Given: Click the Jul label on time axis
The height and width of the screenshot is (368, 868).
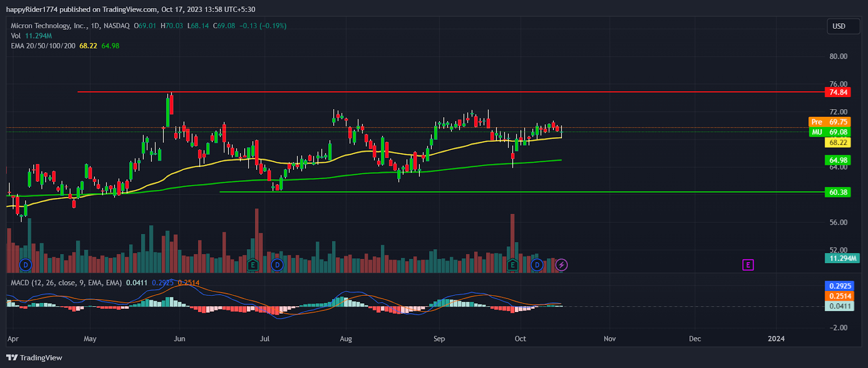Looking at the screenshot, I should [x=265, y=339].
